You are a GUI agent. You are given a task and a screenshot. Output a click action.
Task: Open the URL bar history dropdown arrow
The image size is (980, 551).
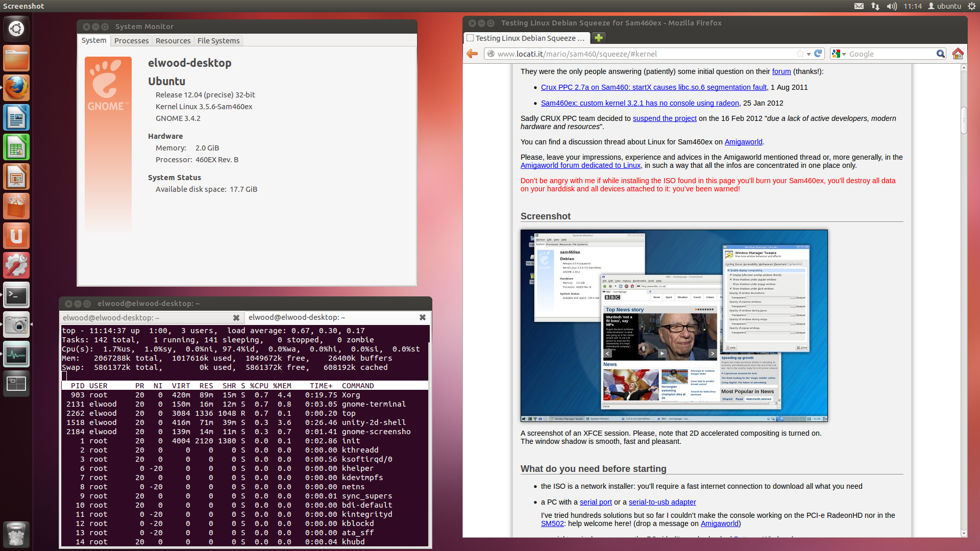pos(809,54)
